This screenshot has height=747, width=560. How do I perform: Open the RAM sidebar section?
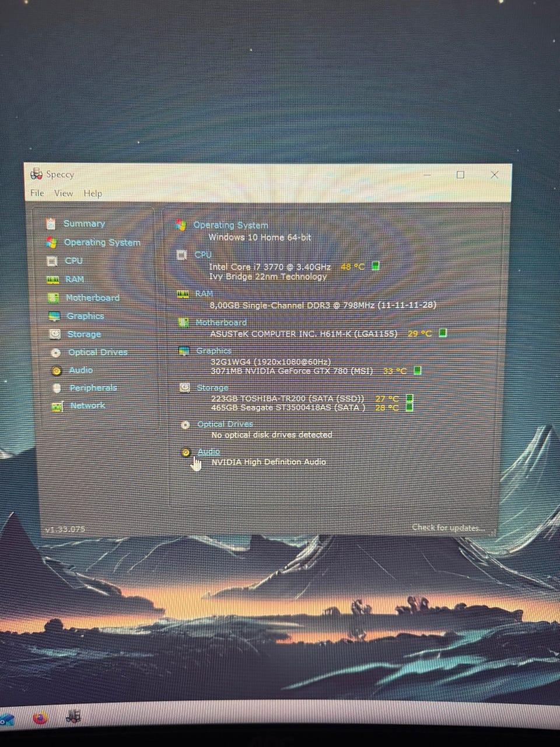click(75, 280)
